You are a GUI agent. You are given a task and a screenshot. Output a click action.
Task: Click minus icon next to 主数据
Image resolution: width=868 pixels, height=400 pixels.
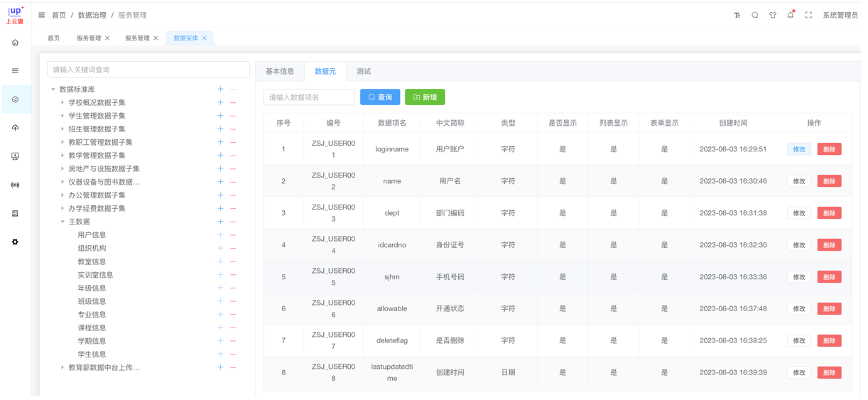click(233, 222)
